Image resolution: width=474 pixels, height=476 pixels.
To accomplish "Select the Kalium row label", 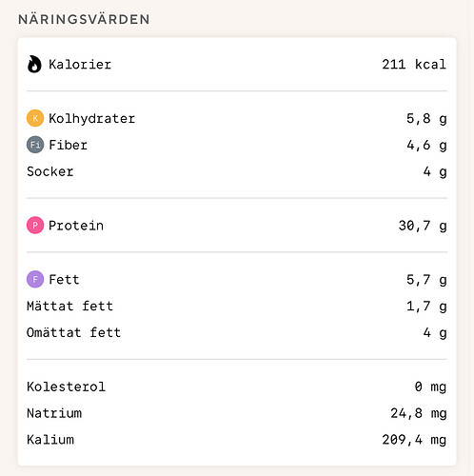I will coord(50,440).
